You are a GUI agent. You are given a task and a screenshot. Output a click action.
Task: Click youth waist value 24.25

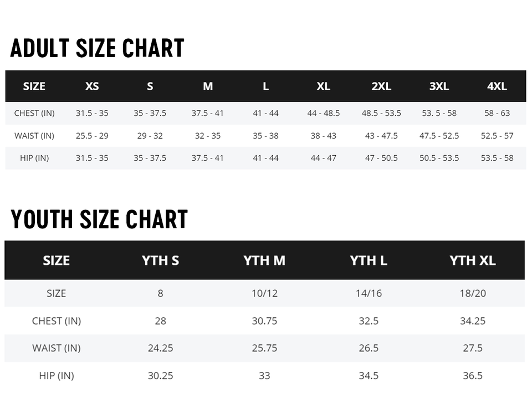coord(160,348)
